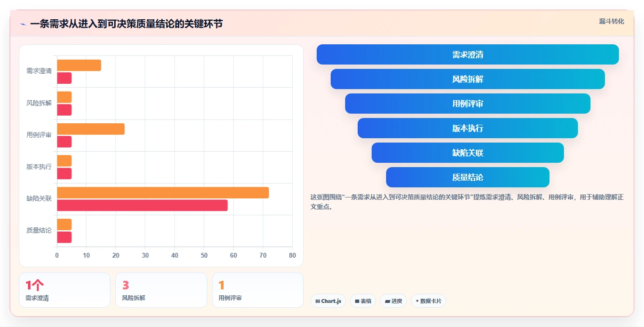This screenshot has width=644, height=327.
Task: Click the red 质量结论 bar in chart
Action: (65, 237)
